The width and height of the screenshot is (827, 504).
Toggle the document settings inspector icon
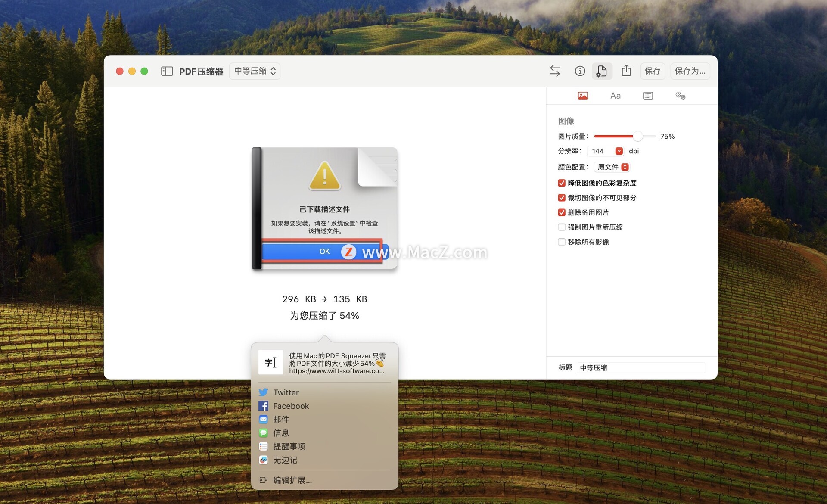[x=602, y=71]
